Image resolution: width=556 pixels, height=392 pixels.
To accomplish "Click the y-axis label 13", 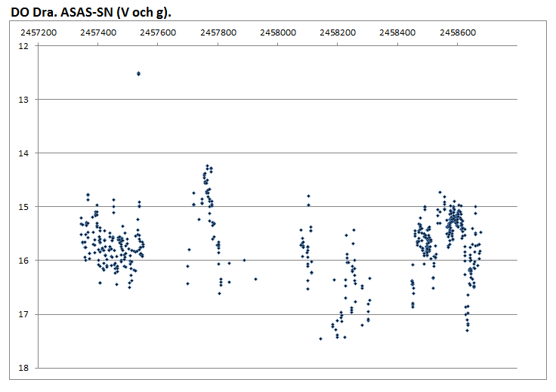I will click(x=22, y=100).
